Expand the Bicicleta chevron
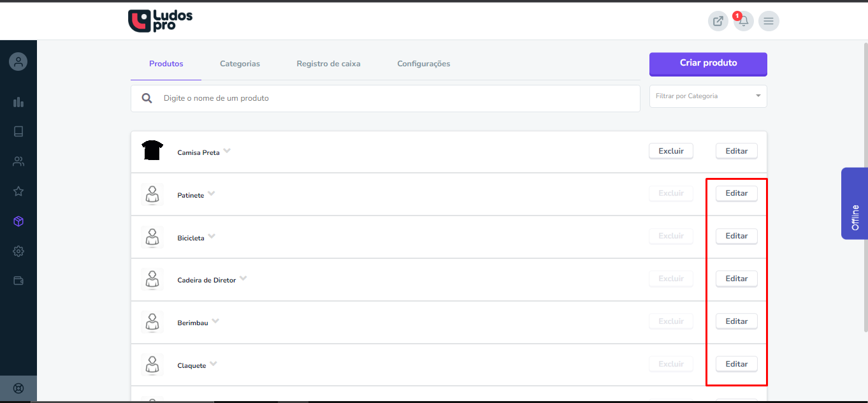 click(x=212, y=237)
